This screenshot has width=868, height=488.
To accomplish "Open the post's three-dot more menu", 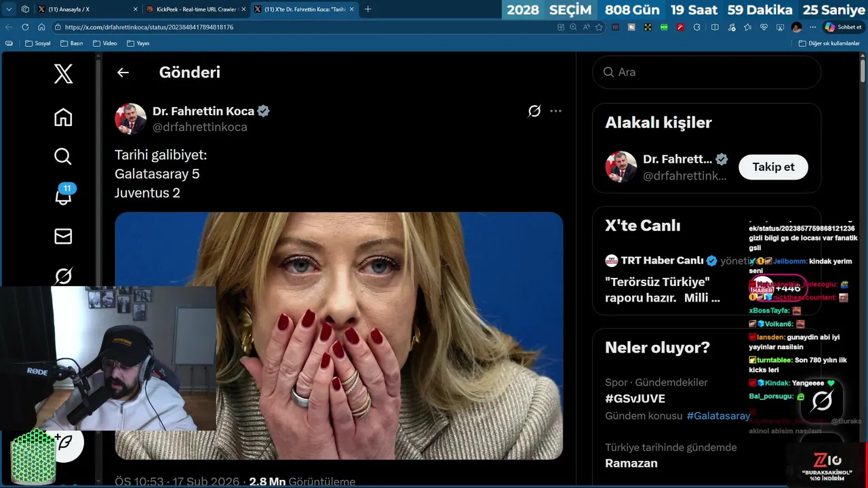I will (x=556, y=111).
